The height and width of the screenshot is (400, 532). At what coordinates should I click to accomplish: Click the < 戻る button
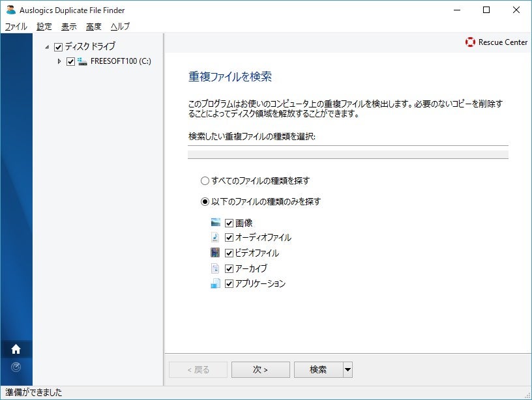(198, 369)
